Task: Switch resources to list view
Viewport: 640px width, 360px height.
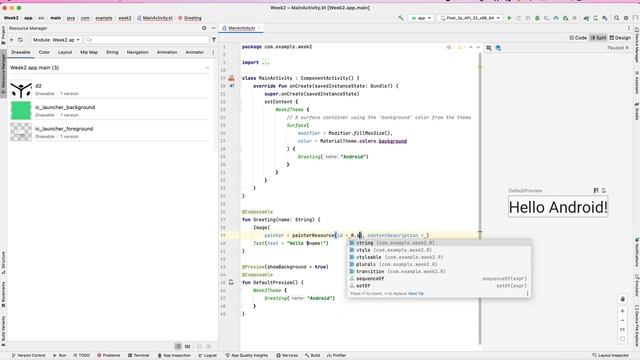Action: (x=178, y=346)
